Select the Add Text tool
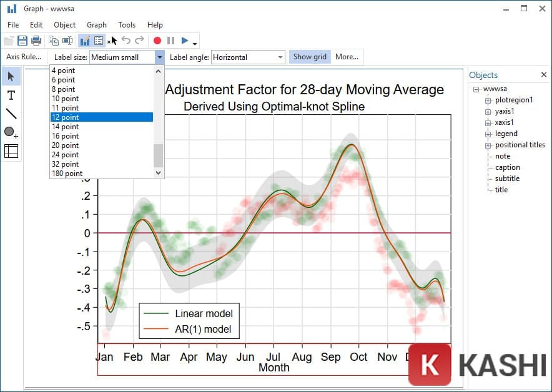 (x=11, y=95)
